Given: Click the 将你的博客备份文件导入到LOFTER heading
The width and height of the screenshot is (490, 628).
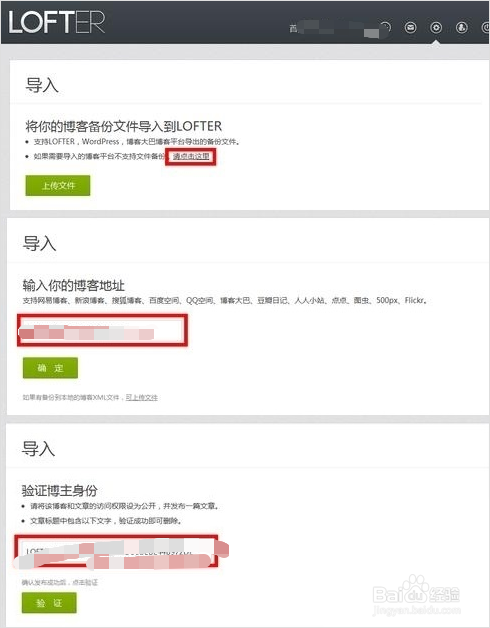Looking at the screenshot, I should pos(123,126).
